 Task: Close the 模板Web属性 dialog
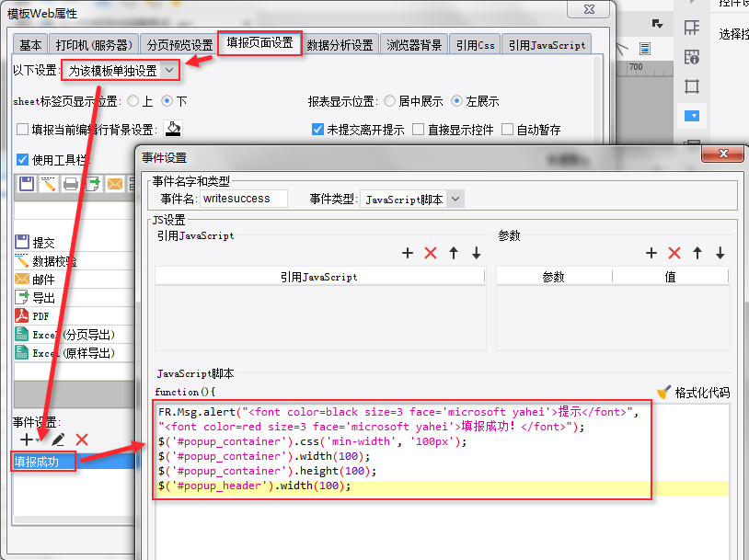tap(589, 9)
